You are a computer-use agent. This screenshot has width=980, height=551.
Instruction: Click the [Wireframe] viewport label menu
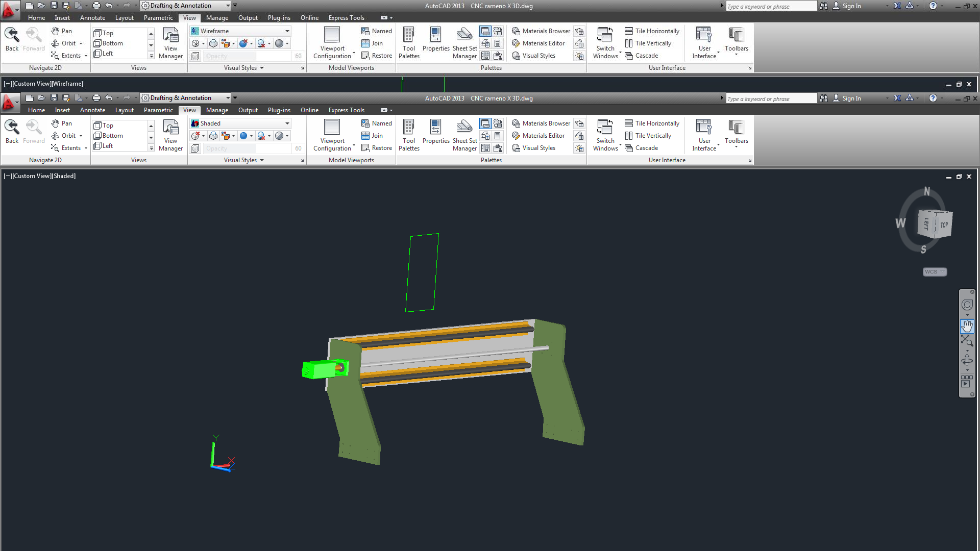click(67, 84)
